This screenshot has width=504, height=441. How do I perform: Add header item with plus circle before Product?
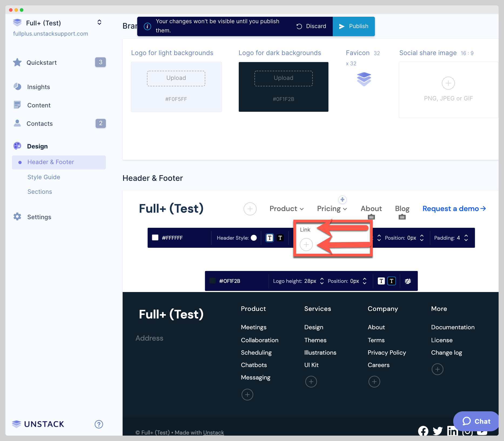[x=250, y=209]
